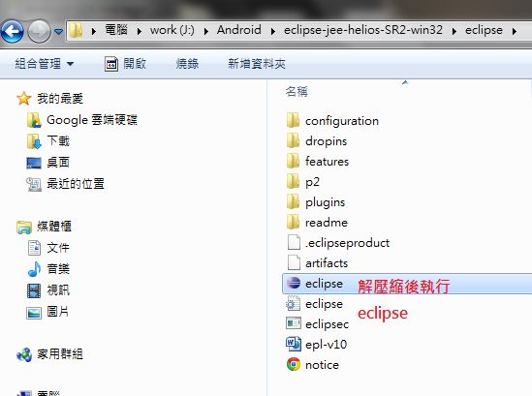The image size is (532, 396).
Task: Click file name text "configuration"
Action: pyautogui.click(x=342, y=121)
